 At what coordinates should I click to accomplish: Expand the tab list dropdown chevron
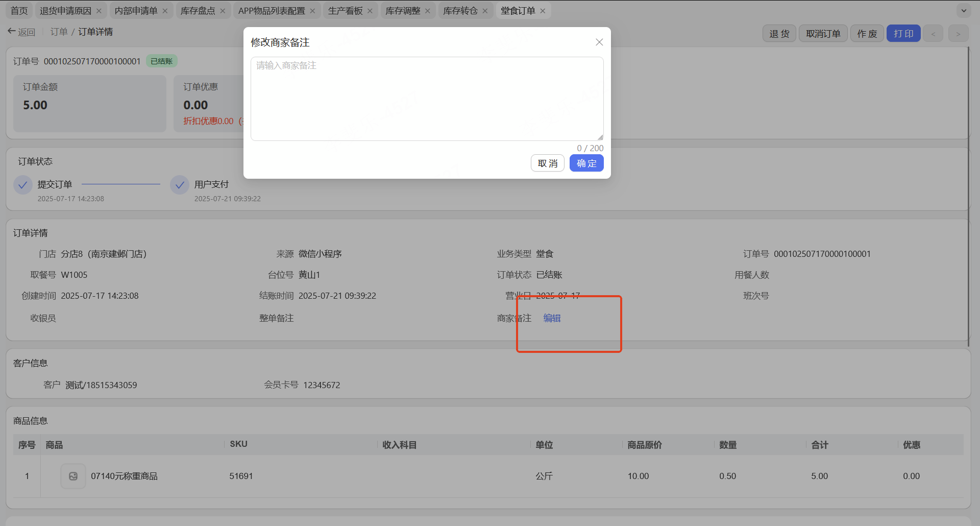coord(964,11)
